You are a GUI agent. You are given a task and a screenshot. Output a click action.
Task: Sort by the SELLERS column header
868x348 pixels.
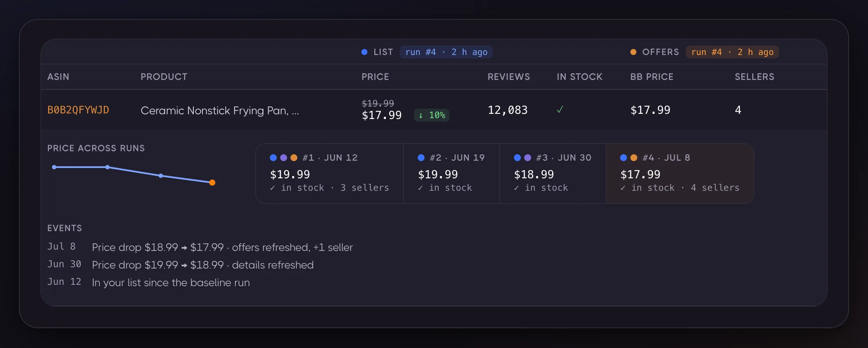click(x=754, y=76)
